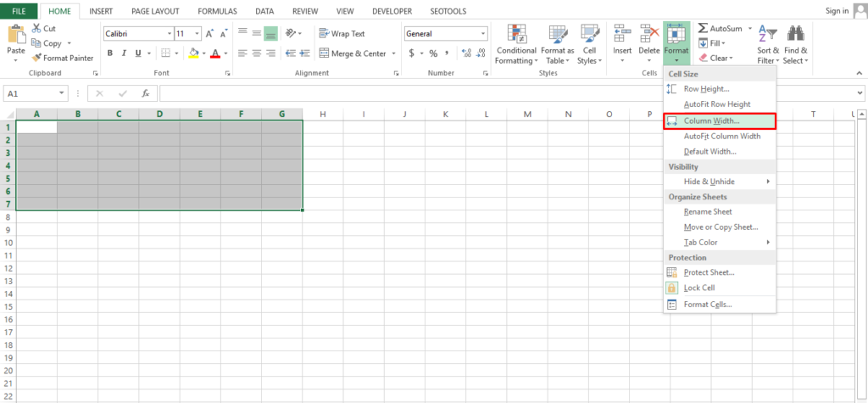
Task: Open Cell Styles gallery
Action: click(590, 45)
